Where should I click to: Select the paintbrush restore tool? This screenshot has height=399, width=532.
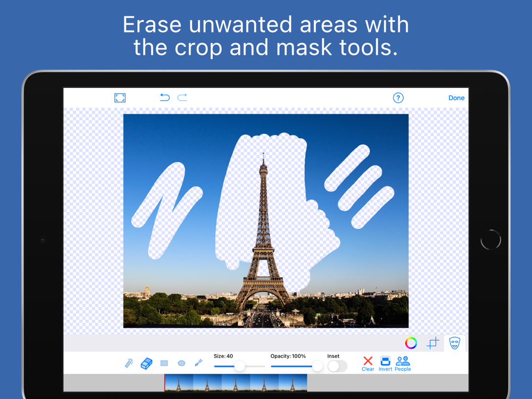(199, 363)
